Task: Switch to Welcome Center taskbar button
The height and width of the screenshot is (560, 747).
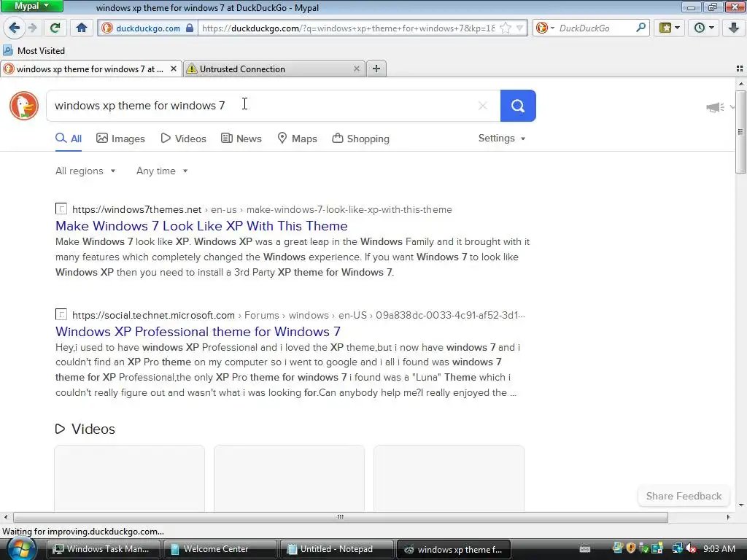Action: pos(220,549)
